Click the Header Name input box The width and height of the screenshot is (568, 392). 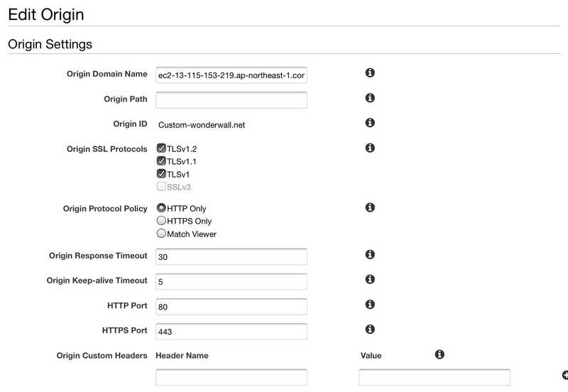(x=231, y=377)
